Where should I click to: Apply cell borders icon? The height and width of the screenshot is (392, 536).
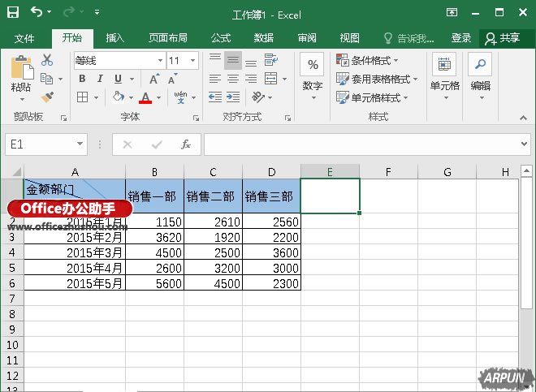[82, 97]
